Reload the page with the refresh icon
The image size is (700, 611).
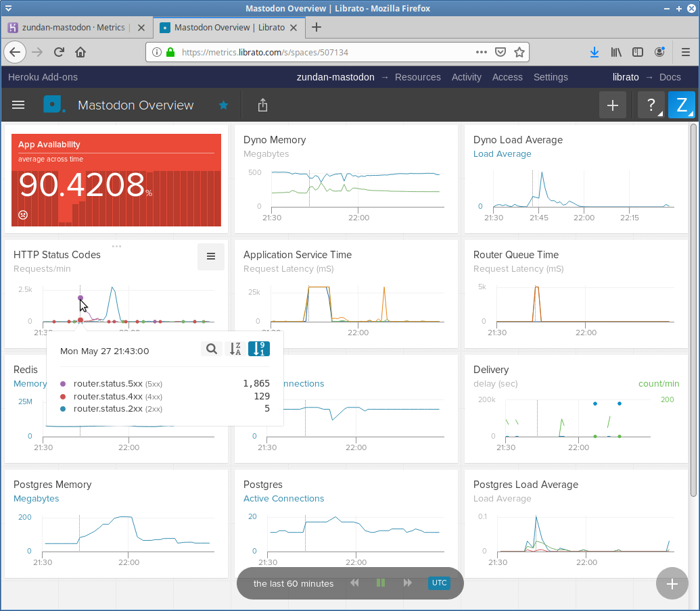59,52
